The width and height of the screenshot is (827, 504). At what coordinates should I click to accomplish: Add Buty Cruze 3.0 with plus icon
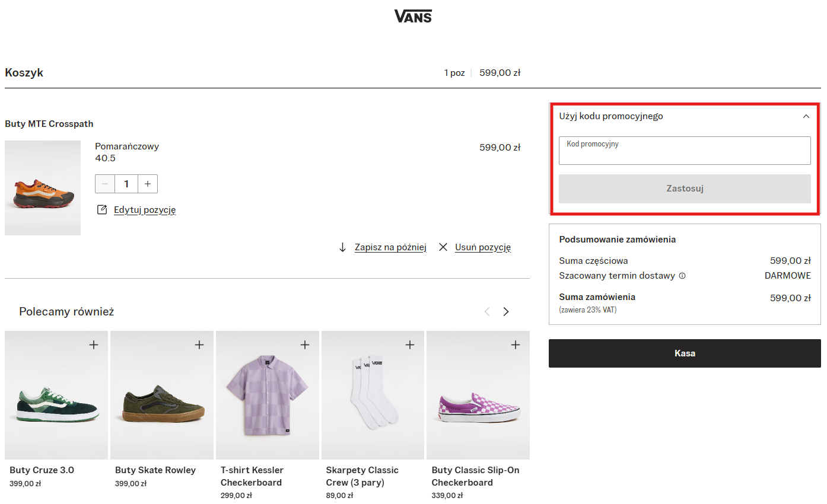pos(94,344)
